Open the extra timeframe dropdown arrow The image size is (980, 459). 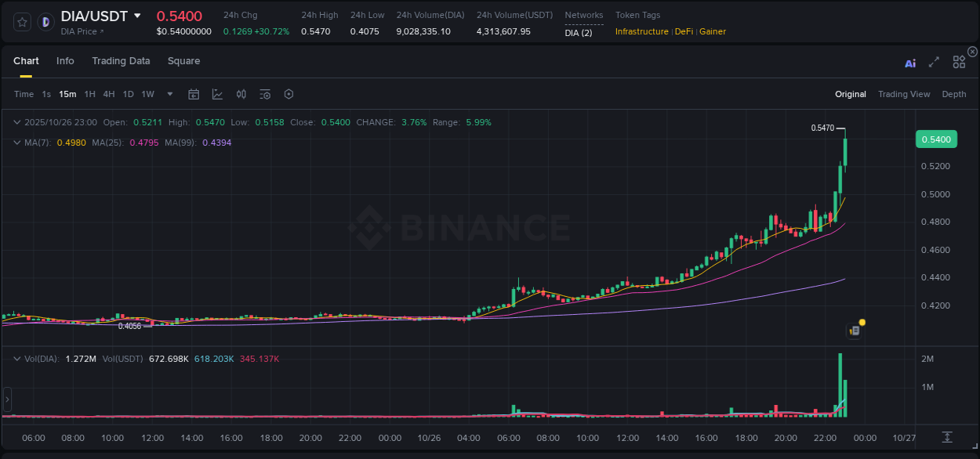tap(169, 94)
